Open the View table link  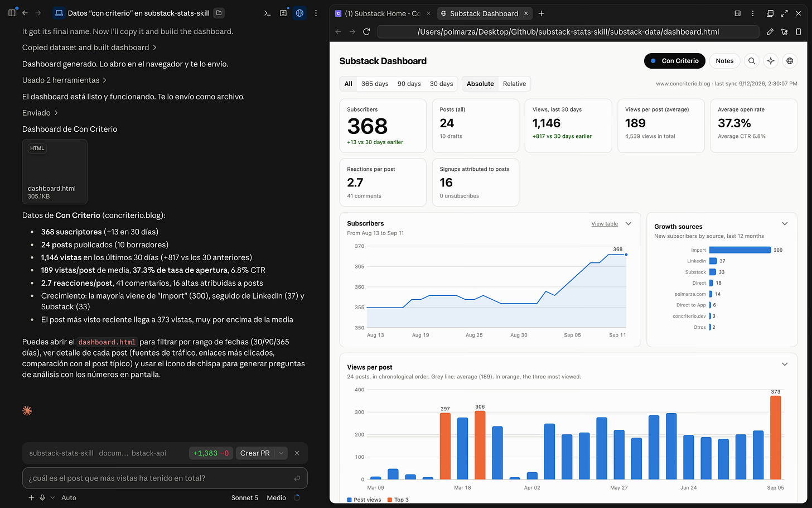click(x=605, y=224)
